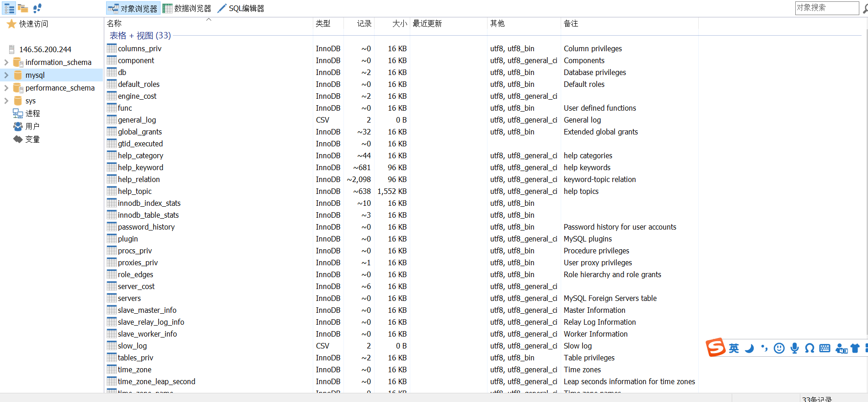Select the default_roles table name
Viewport: 868px width, 402px height.
(139, 84)
